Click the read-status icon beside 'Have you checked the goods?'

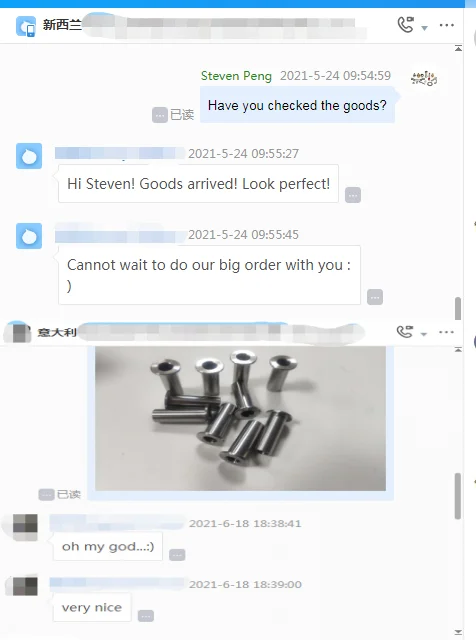[160, 115]
